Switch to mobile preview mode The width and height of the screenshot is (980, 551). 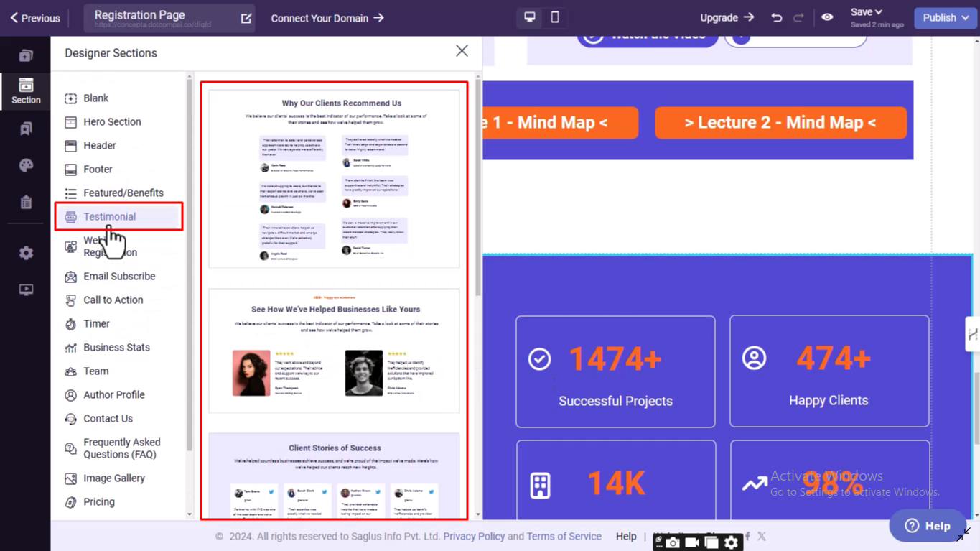click(555, 17)
